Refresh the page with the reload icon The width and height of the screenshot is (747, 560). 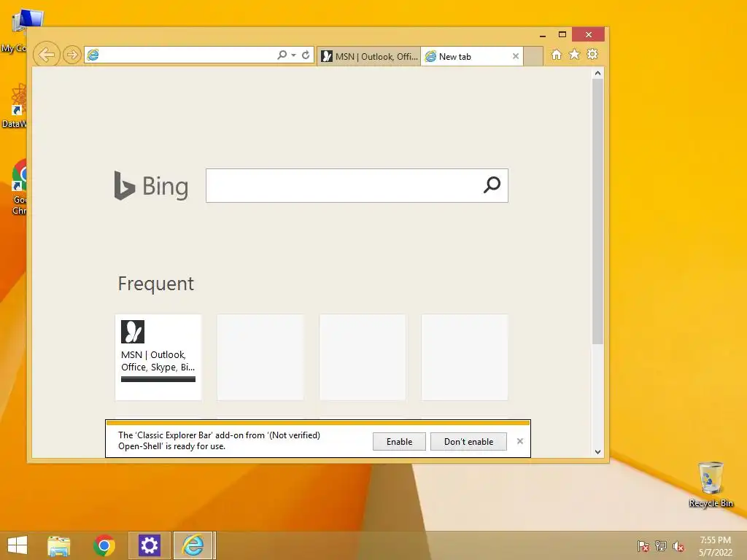click(306, 55)
